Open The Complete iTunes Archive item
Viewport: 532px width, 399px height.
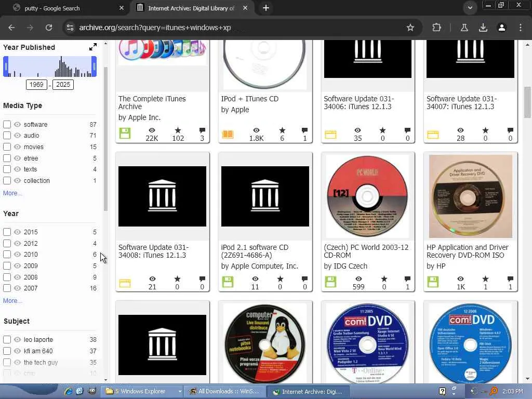click(152, 102)
